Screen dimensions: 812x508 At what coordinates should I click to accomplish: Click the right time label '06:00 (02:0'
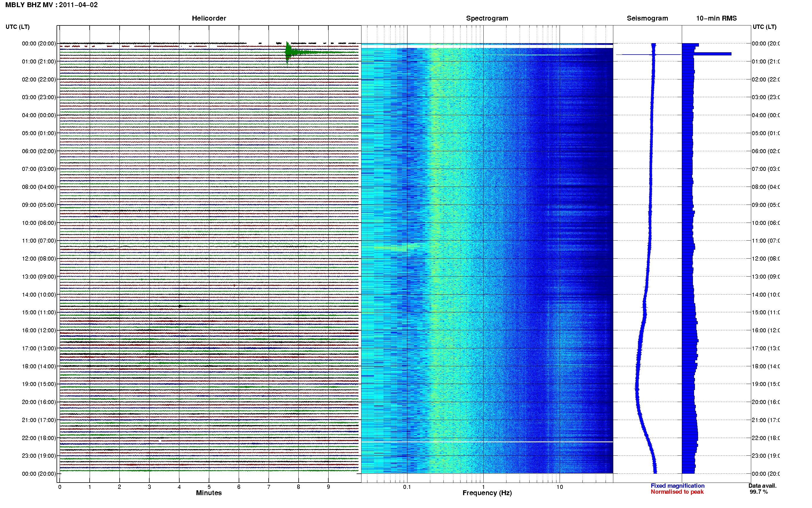pyautogui.click(x=766, y=151)
